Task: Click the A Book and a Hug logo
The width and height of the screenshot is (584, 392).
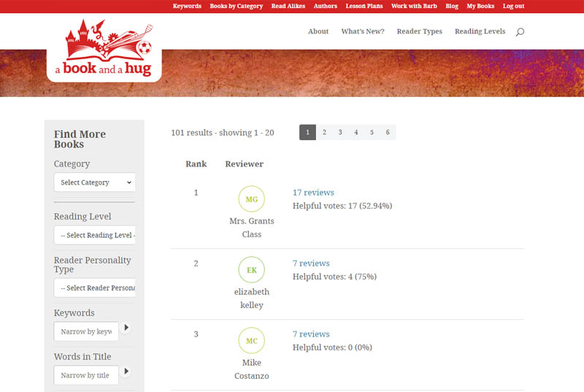Action: pos(104,50)
